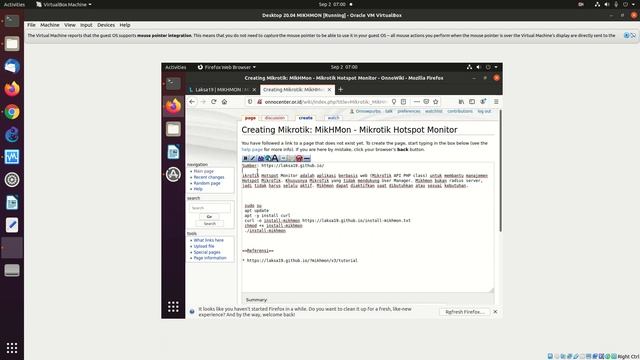Click the wiki Go button
640x360 pixels.
pyautogui.click(x=209, y=217)
